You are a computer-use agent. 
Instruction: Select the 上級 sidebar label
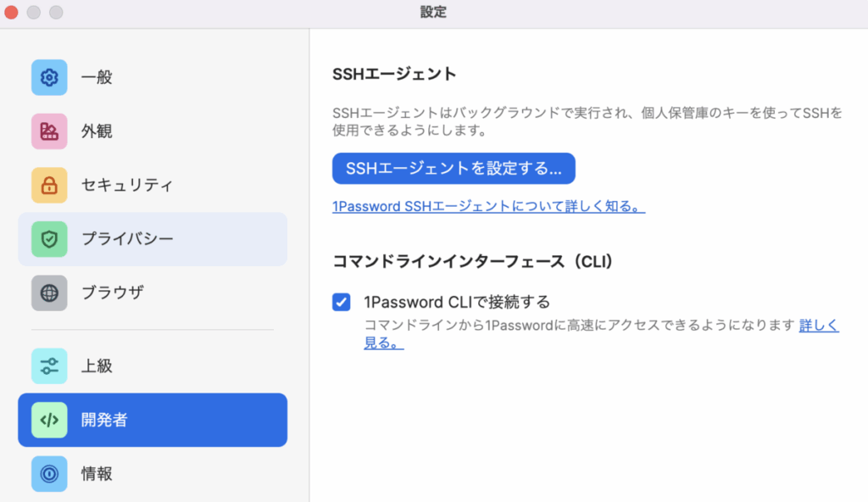tap(97, 366)
